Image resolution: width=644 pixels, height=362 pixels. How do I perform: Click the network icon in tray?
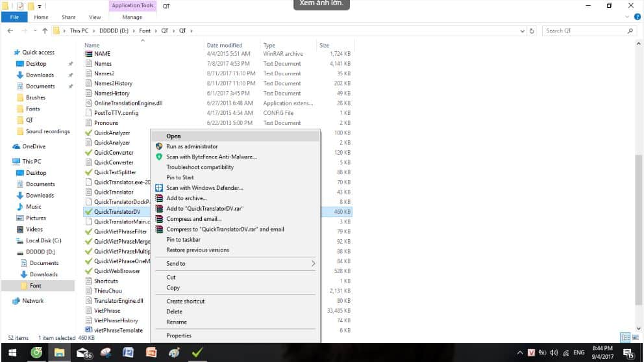pyautogui.click(x=566, y=352)
